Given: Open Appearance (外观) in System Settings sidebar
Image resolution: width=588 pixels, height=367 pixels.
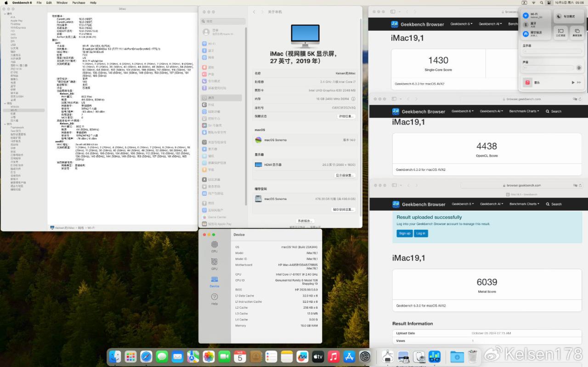Looking at the screenshot, I should 222,105.
